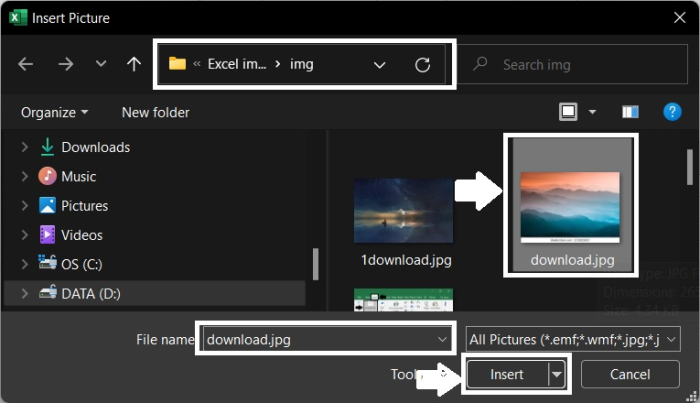This screenshot has height=403, width=700.
Task: Select Music in the navigation tree
Action: pyautogui.click(x=79, y=177)
